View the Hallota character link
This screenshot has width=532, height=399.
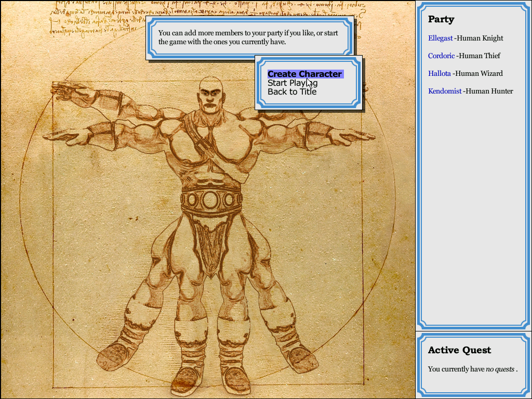[440, 73]
